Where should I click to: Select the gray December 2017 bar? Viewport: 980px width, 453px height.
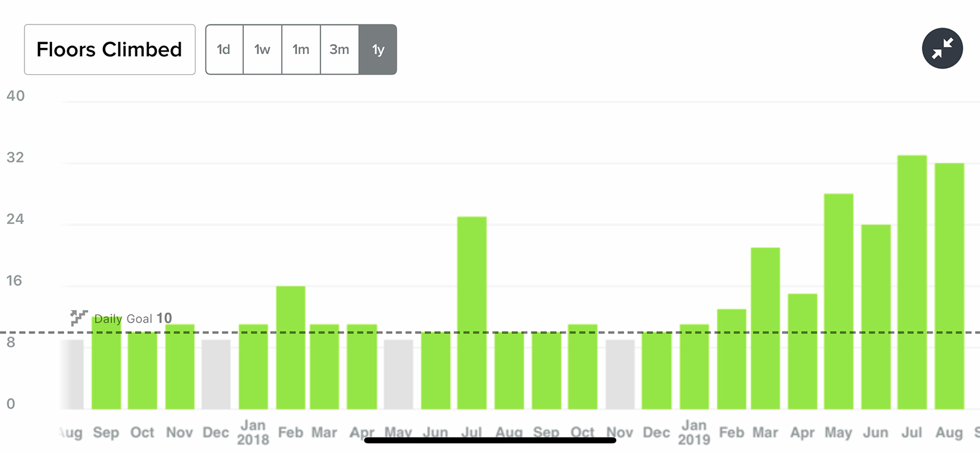(216, 374)
